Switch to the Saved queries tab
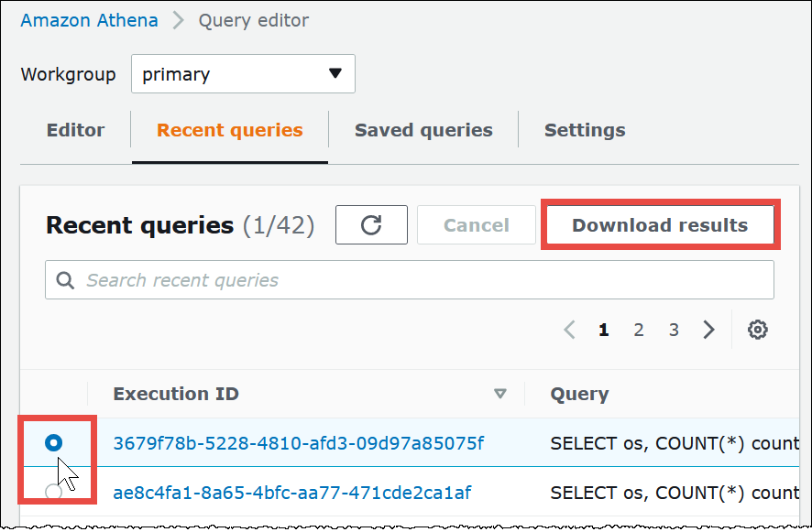The width and height of the screenshot is (812, 532). (423, 130)
